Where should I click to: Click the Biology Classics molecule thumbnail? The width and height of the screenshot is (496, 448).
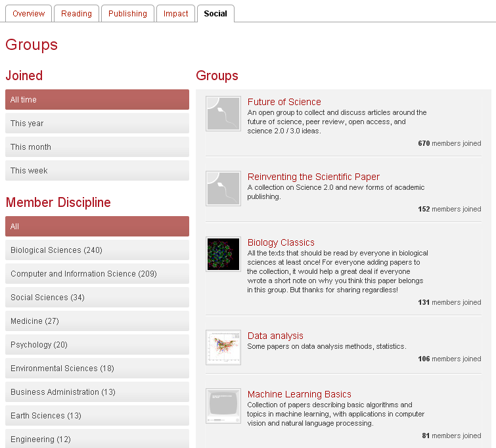[x=223, y=254]
